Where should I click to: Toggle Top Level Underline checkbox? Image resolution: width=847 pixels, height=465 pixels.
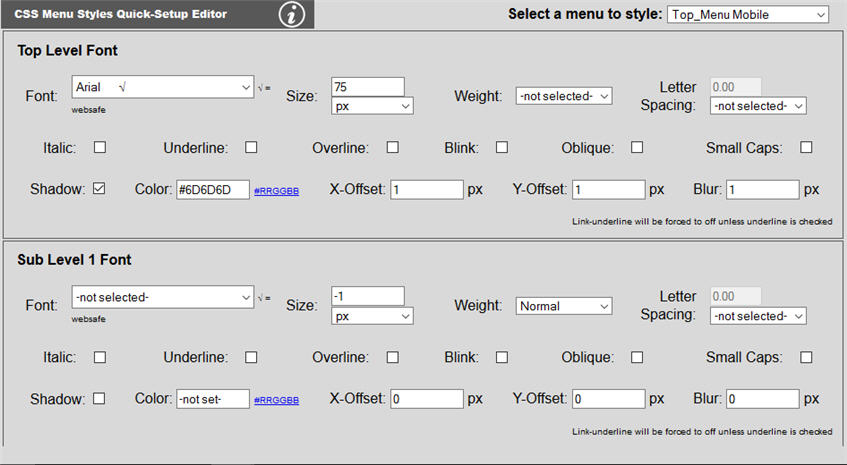point(251,147)
